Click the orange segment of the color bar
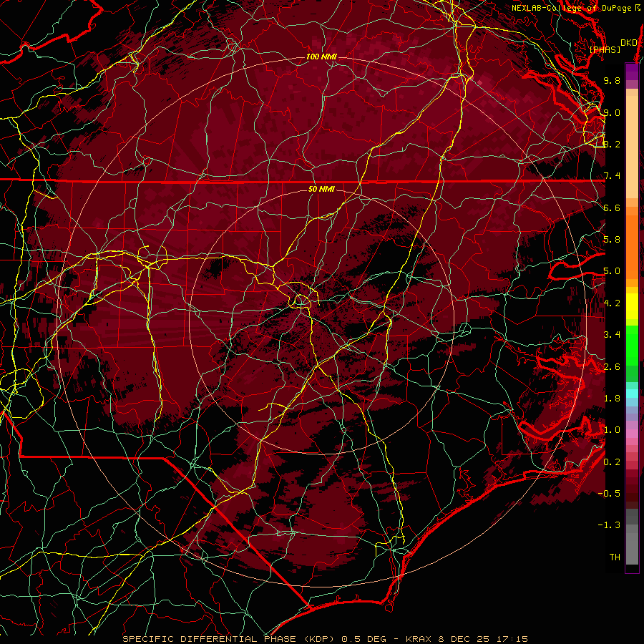Viewport: 644px width, 644px height. click(632, 246)
